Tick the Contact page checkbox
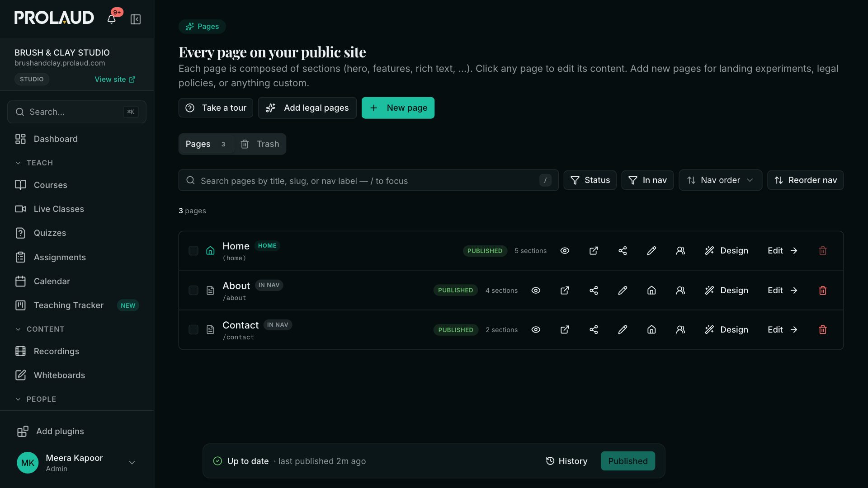868x488 pixels. [x=193, y=330]
